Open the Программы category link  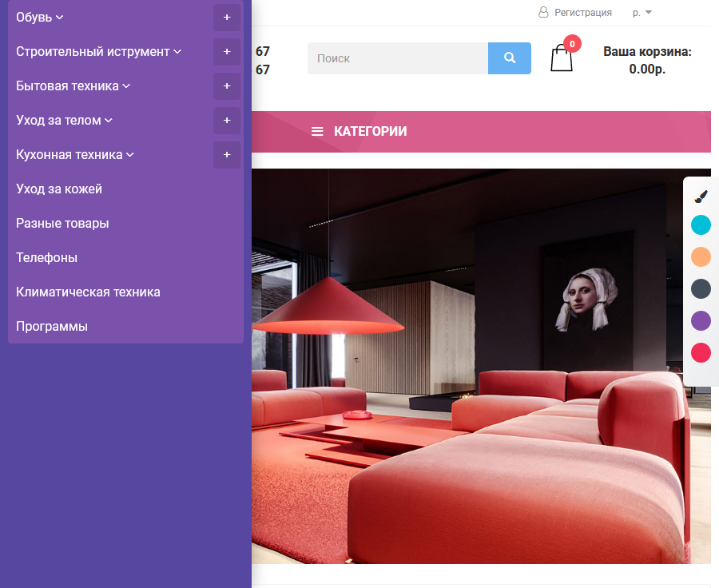tap(52, 327)
